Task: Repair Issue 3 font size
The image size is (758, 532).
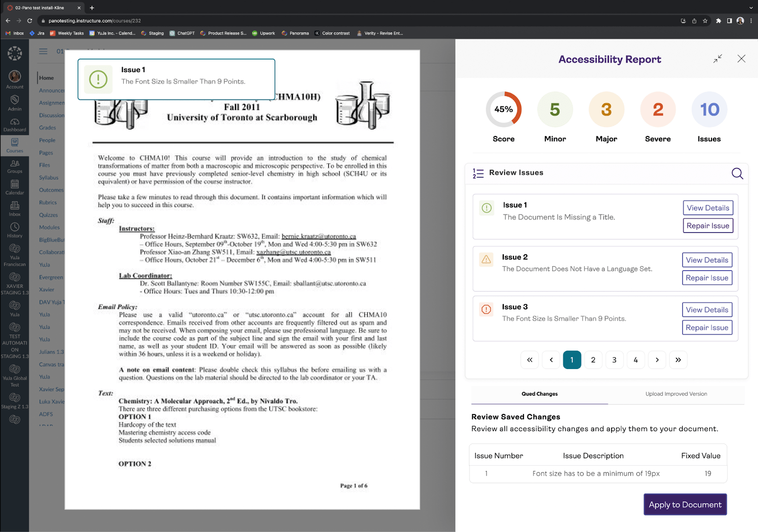Action: coord(707,327)
